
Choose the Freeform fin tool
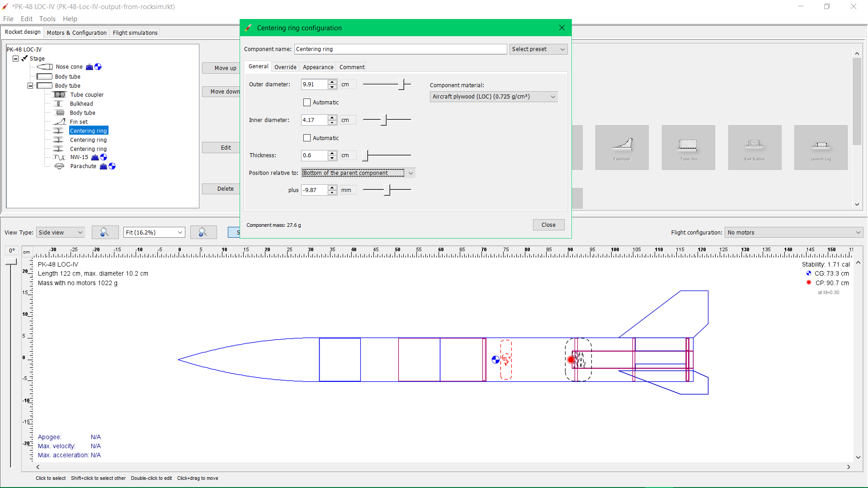[622, 147]
